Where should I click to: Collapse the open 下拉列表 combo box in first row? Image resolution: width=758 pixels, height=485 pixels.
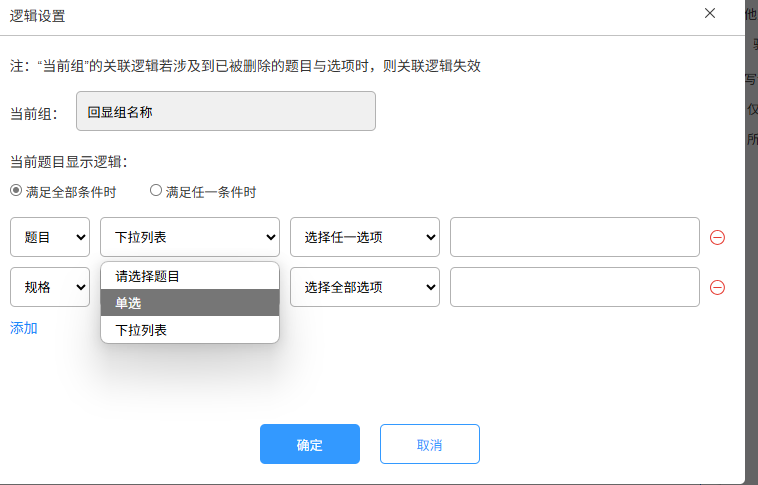[190, 237]
